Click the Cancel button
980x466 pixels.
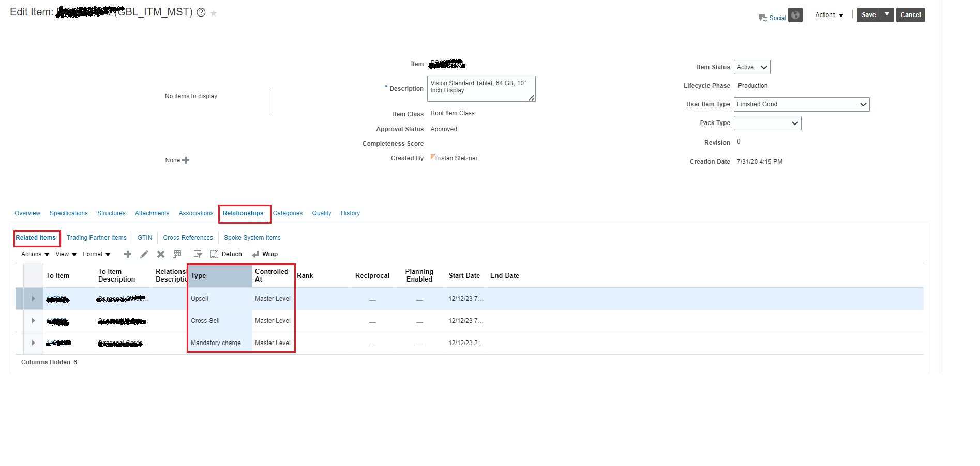(911, 14)
